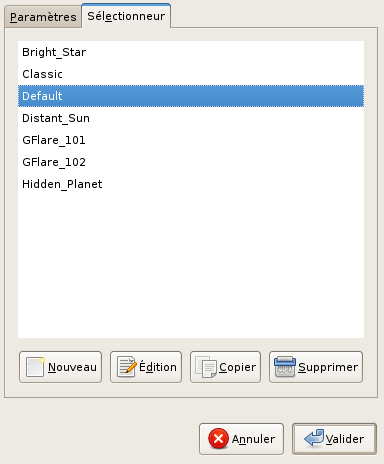Create a new flare with Nouveau
The height and width of the screenshot is (464, 384).
coord(60,367)
